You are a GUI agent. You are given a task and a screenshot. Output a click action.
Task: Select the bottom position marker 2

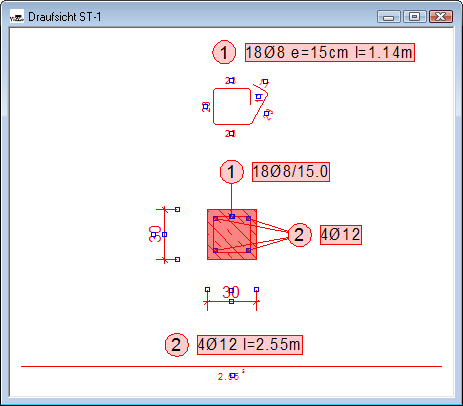pyautogui.click(x=177, y=345)
